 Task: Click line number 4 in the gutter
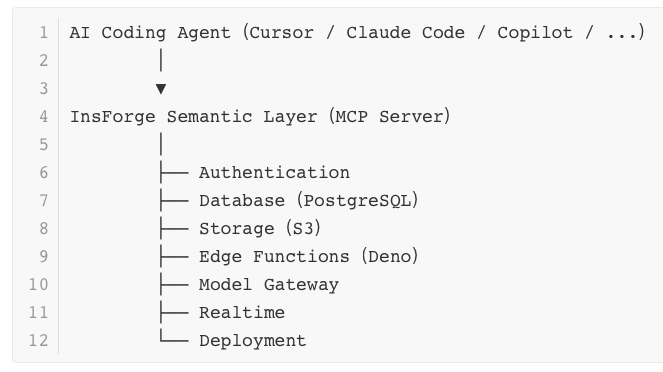click(44, 117)
